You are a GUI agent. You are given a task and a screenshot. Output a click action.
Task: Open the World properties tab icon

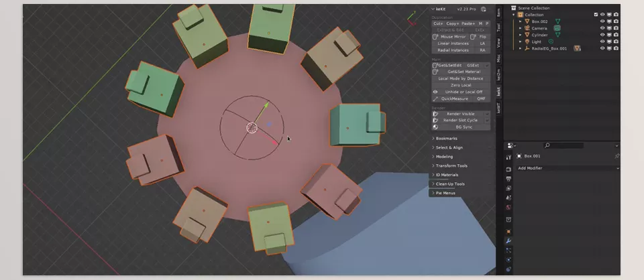point(508,208)
